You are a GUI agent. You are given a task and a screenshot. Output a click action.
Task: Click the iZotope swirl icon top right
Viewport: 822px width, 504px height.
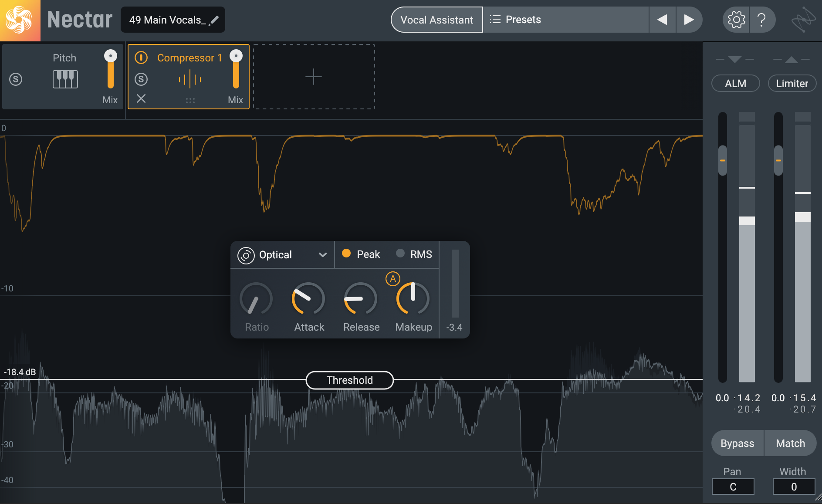[x=803, y=20]
